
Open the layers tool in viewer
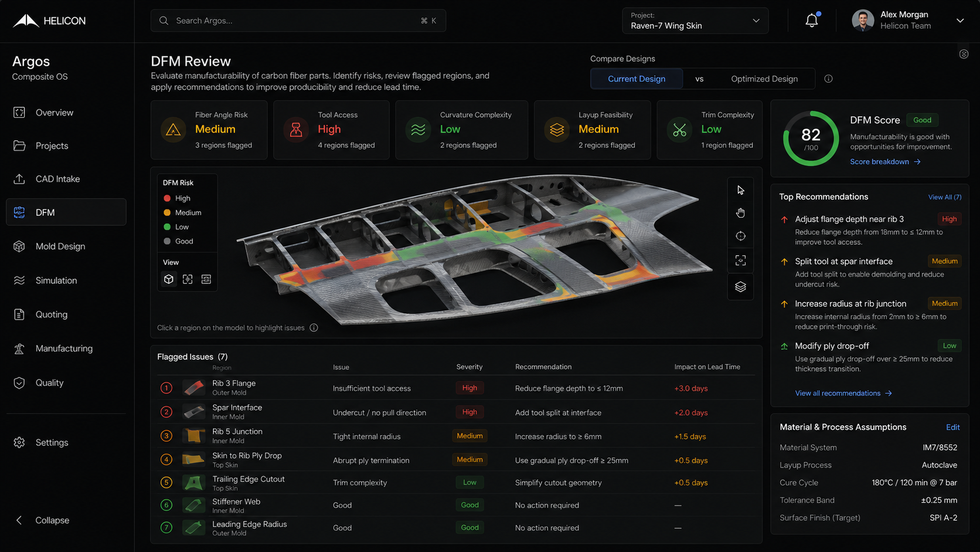click(x=741, y=286)
